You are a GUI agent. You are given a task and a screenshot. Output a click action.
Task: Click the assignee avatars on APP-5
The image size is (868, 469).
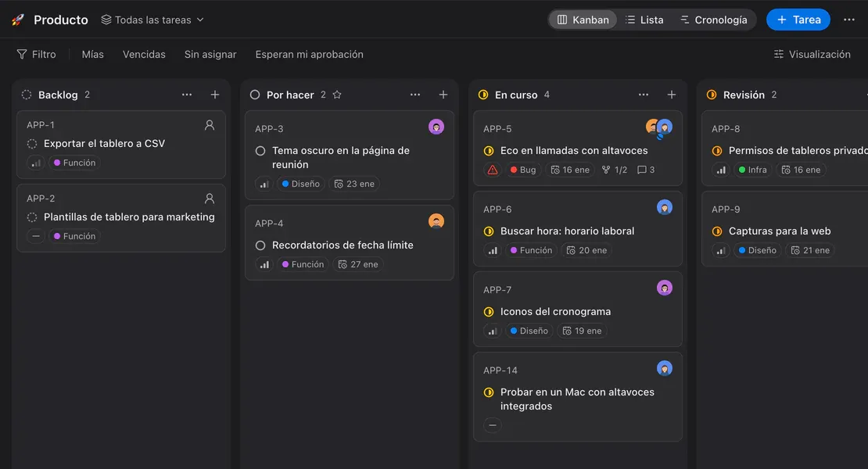659,127
